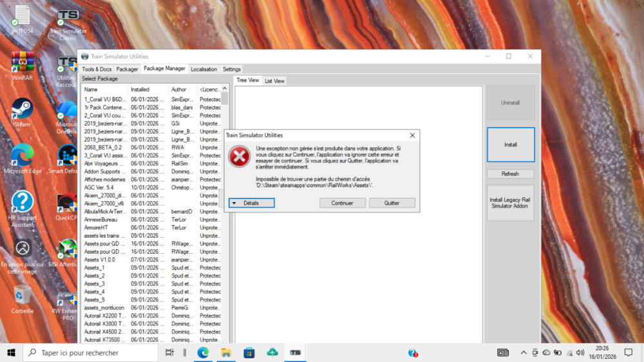Image resolution: width=644 pixels, height=362 pixels.
Task: Sort packages by Installed column header
Action: click(x=148, y=90)
